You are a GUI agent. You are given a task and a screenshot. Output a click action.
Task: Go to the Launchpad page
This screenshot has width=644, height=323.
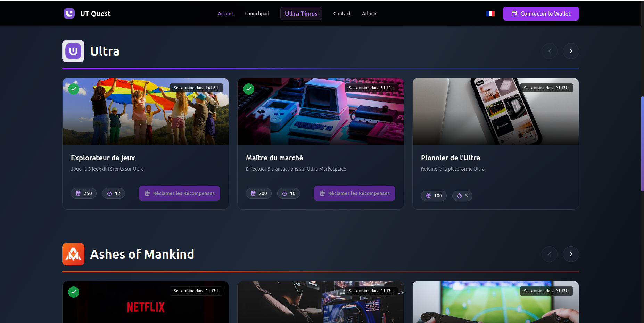(257, 14)
